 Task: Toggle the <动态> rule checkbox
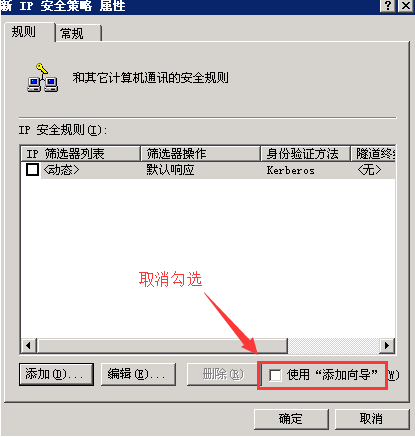[x=32, y=169]
